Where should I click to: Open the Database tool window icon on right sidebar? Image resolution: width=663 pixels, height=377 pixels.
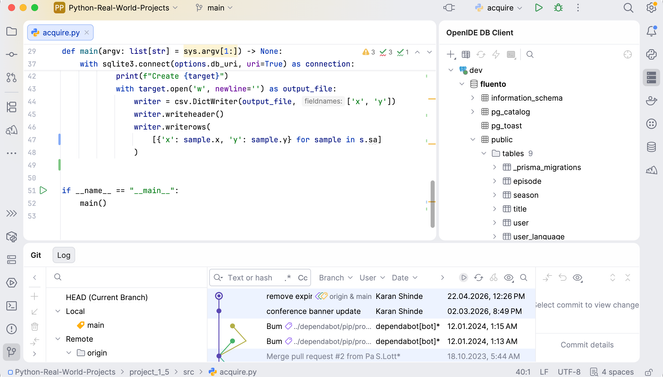(651, 147)
